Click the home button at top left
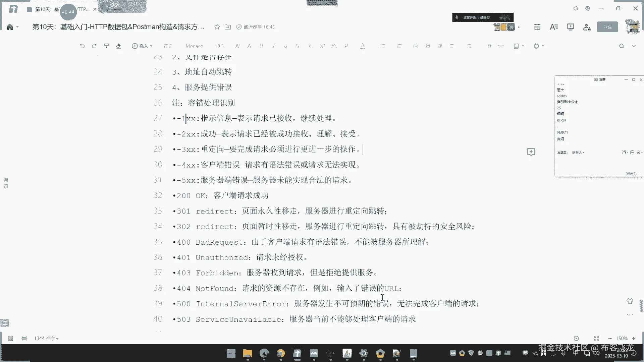The width and height of the screenshot is (644, 362). 10,27
